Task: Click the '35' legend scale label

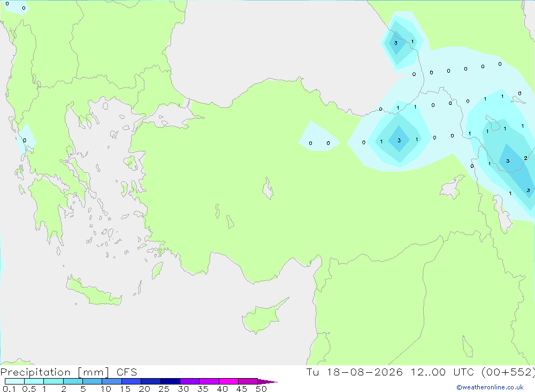Action: (x=203, y=389)
